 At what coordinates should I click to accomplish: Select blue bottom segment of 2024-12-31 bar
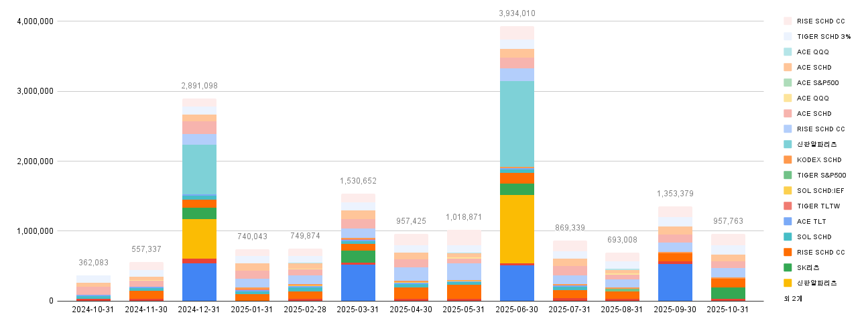pos(199,281)
